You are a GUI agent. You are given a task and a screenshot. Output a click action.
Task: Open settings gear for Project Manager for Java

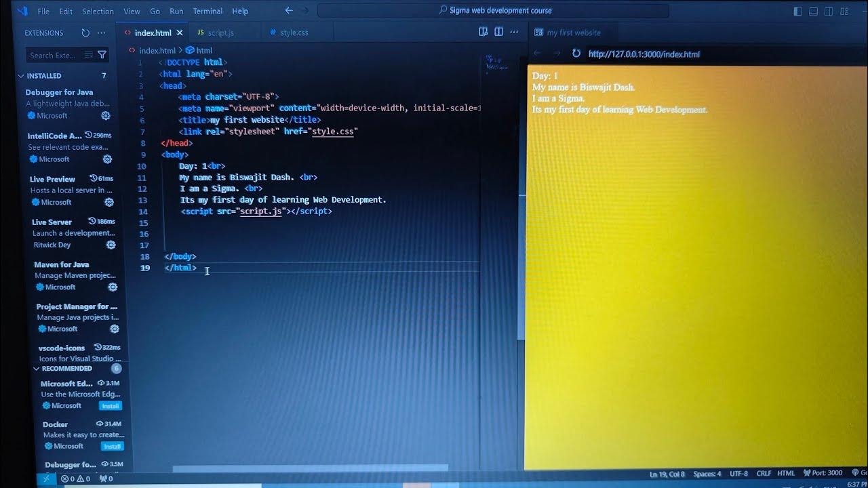pos(115,329)
